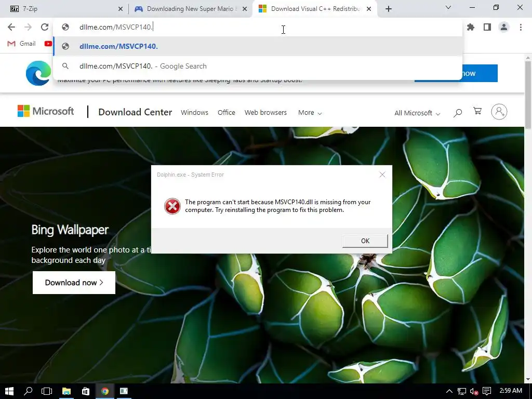Click Microsoft site search magnifier
This screenshot has width=532, height=399.
click(458, 113)
